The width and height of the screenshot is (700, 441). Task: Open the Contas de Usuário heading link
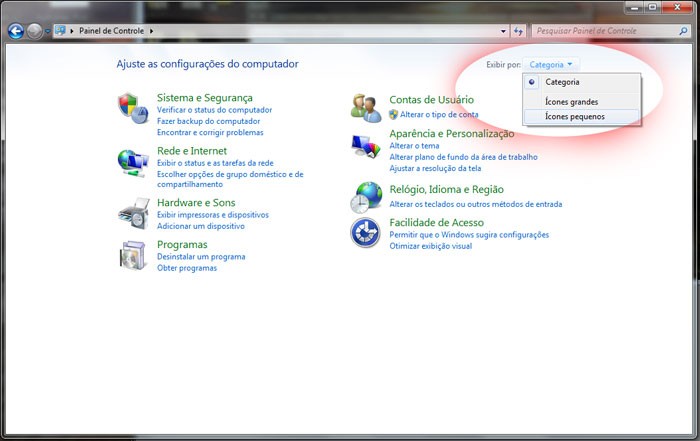432,100
